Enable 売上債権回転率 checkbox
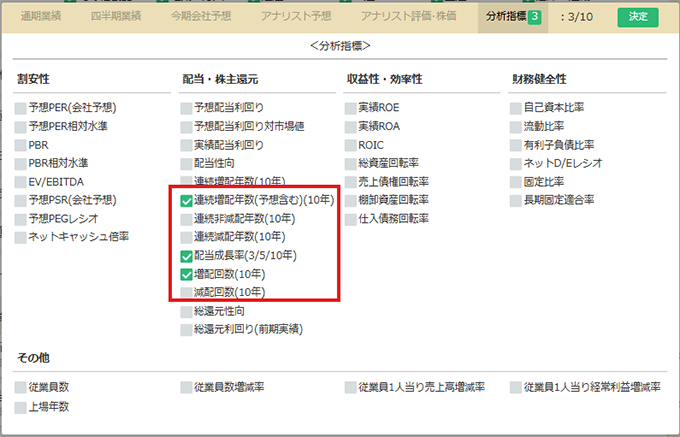The width and height of the screenshot is (680, 437). pyautogui.click(x=351, y=182)
